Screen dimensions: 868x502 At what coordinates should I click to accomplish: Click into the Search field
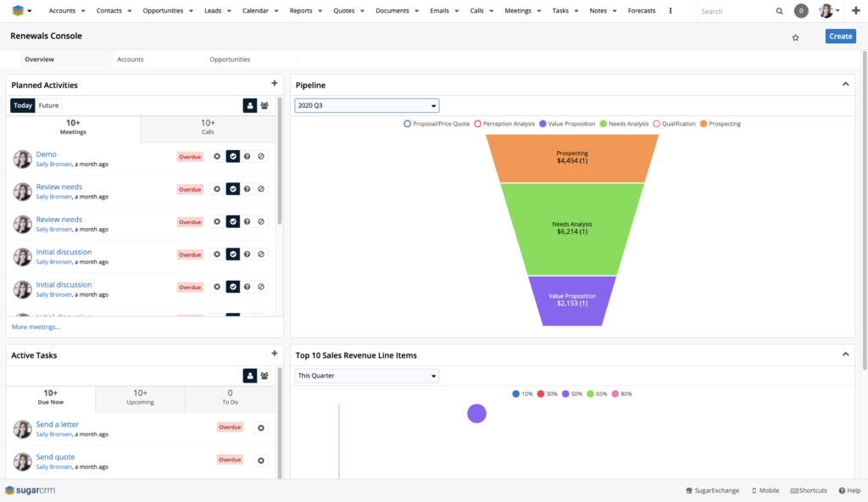tap(734, 11)
